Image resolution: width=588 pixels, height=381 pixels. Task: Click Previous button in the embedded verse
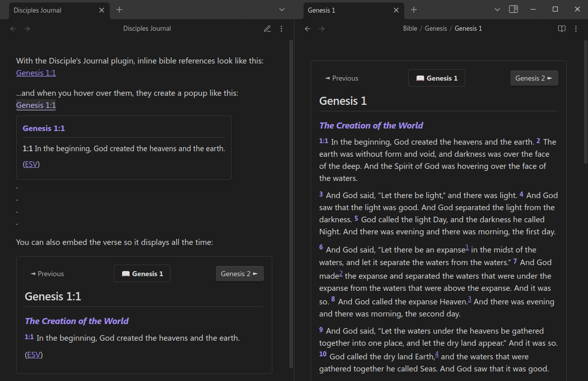coord(47,274)
